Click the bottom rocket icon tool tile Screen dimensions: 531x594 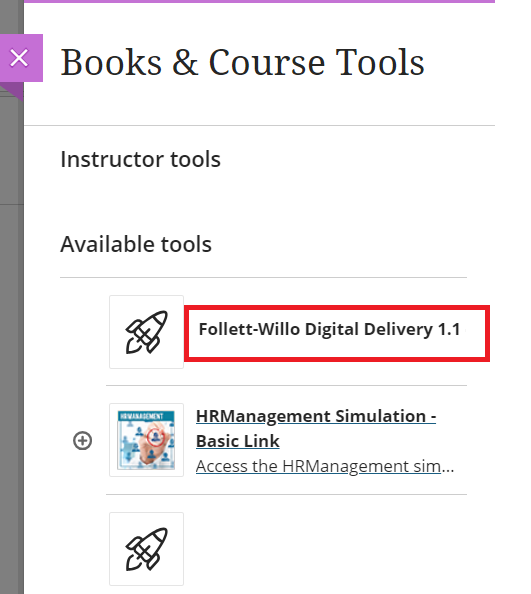point(147,549)
